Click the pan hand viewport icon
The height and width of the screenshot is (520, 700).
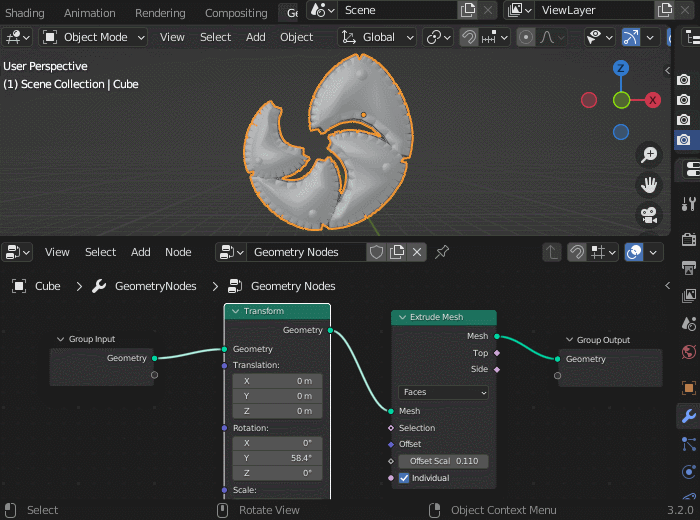click(649, 184)
